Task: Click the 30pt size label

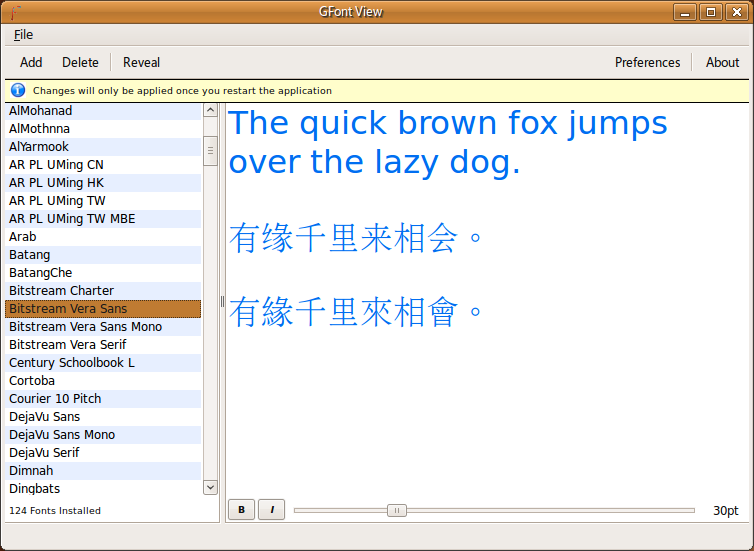Action: click(726, 511)
